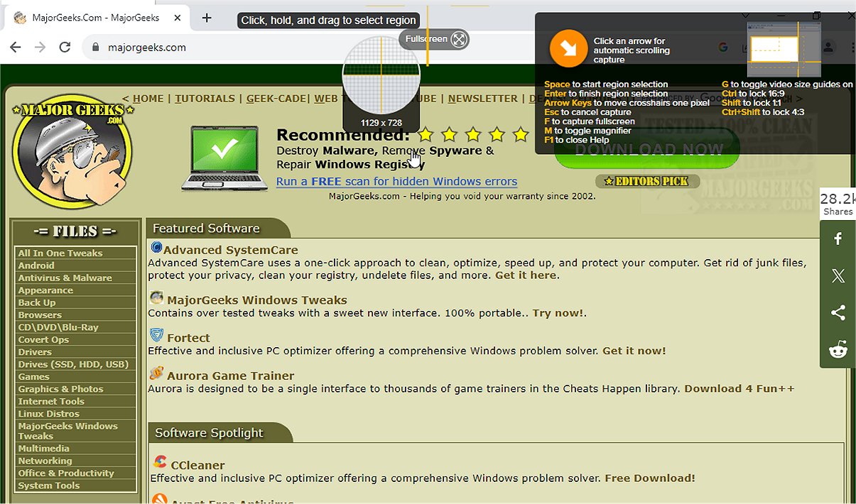Click the MajorGeeks Windows Tweaks icon
This screenshot has width=856, height=504.
pyautogui.click(x=156, y=297)
